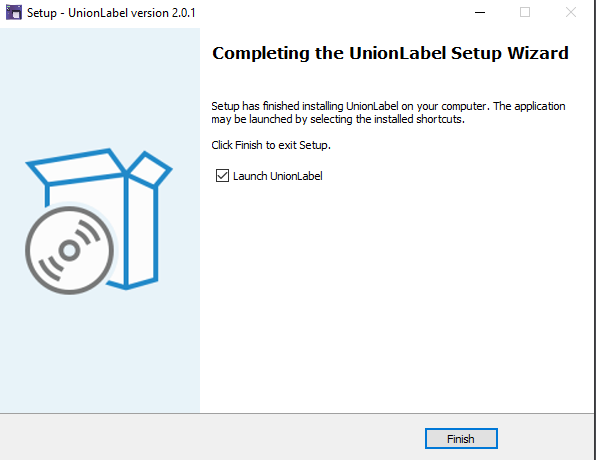Click the 'Click Finish to exit Setup.' text
The width and height of the screenshot is (596, 460).
click(271, 145)
